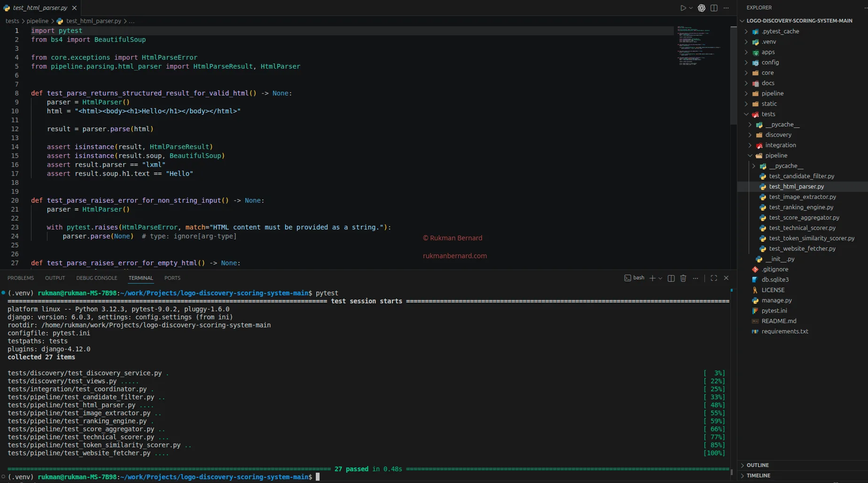Open test_score_aggregator.py file
Viewport: 868px width, 483px height.
click(x=803, y=218)
